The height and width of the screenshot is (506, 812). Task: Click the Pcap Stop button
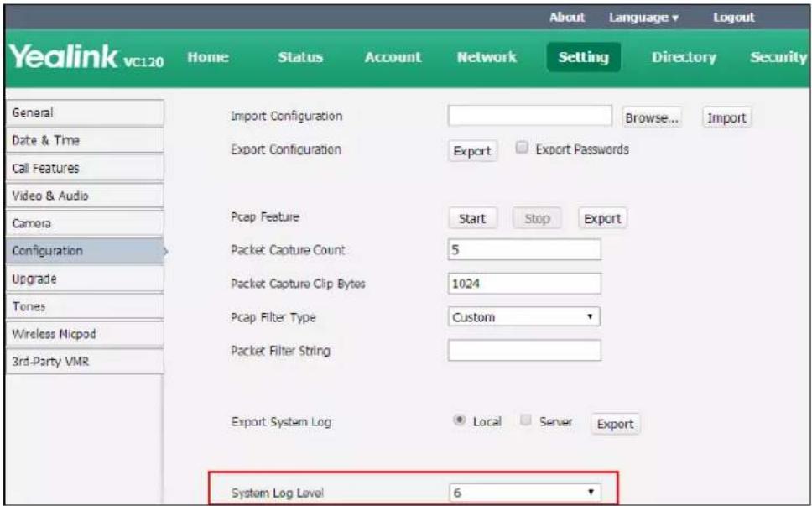[x=537, y=218]
